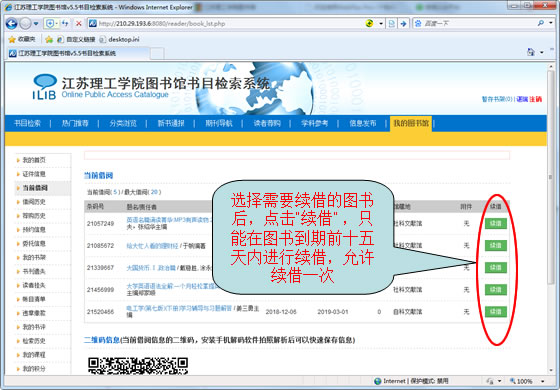Click the Internet protected mode status bar globe
Image resolution: width=560 pixels, height=390 pixels.
coord(377,381)
